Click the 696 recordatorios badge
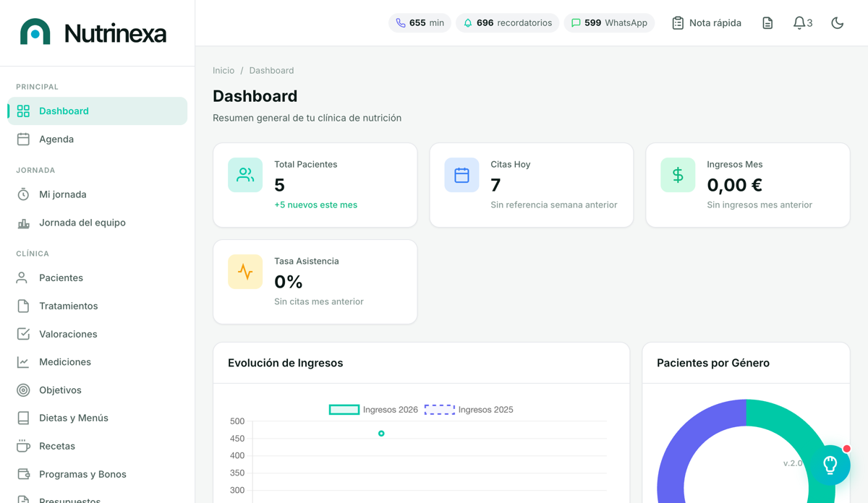The image size is (868, 503). tap(507, 23)
